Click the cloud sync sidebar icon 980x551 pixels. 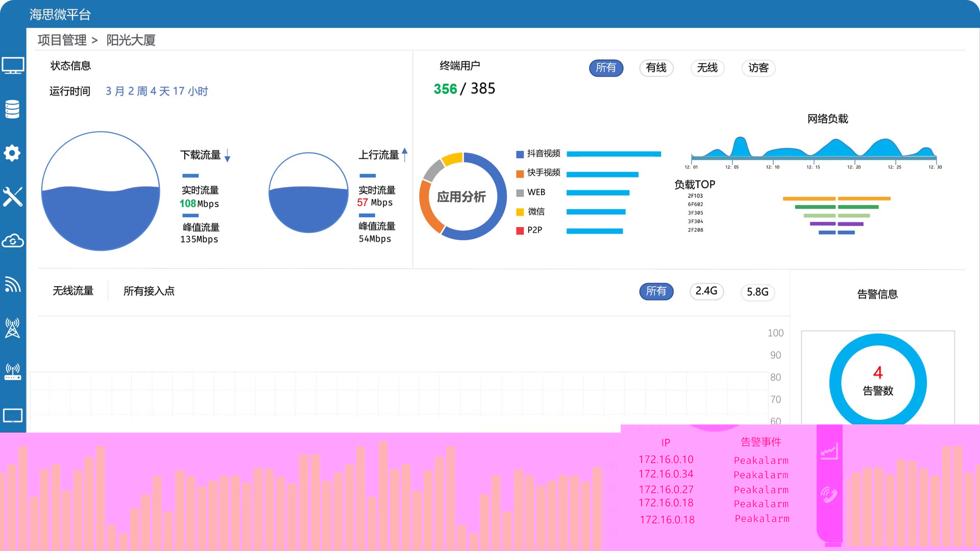click(12, 240)
